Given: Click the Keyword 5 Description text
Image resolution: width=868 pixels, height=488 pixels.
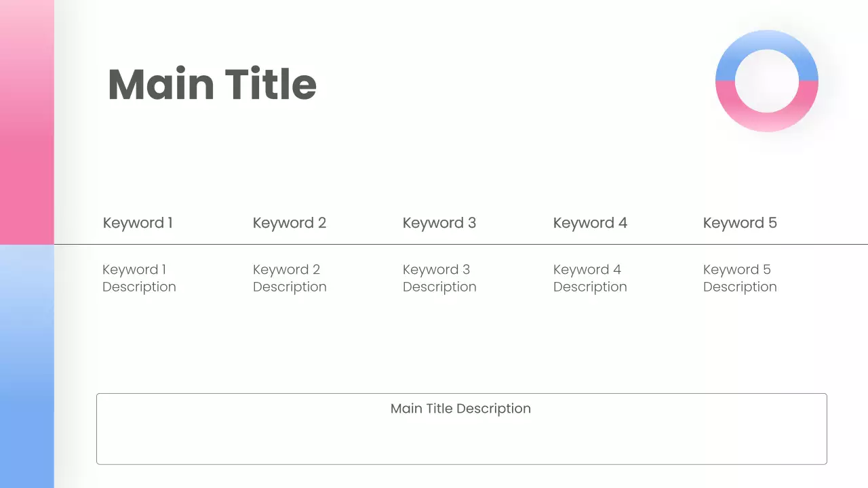Looking at the screenshot, I should pos(740,279).
